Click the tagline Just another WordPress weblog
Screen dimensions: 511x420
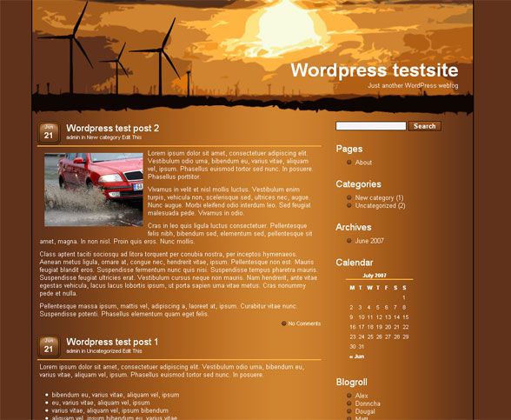point(413,85)
